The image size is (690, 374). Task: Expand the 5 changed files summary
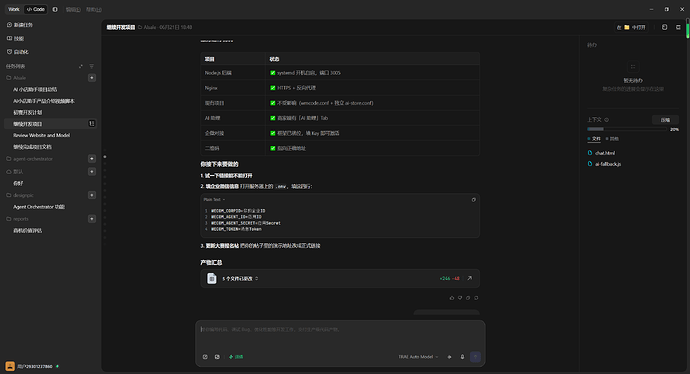[240, 279]
